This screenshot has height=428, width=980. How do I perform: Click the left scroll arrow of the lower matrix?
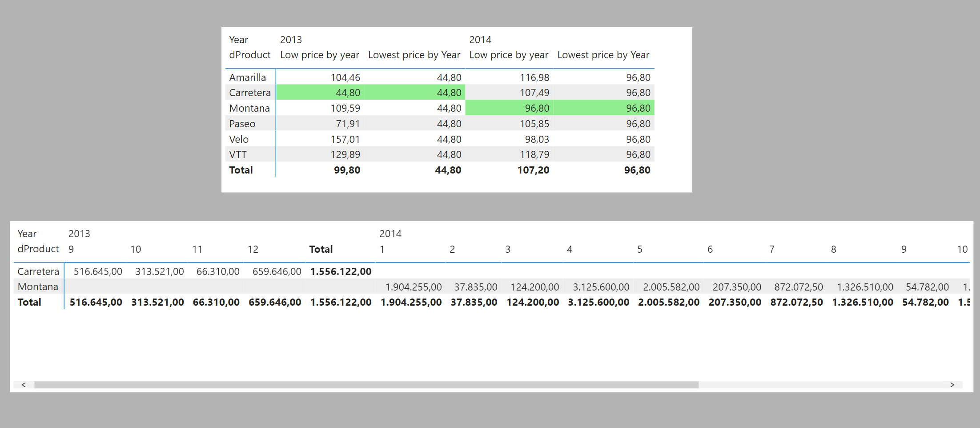24,385
